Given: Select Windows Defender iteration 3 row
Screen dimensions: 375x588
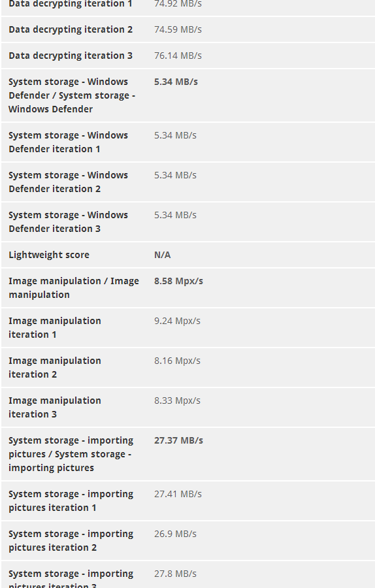Looking at the screenshot, I should pos(188,221).
